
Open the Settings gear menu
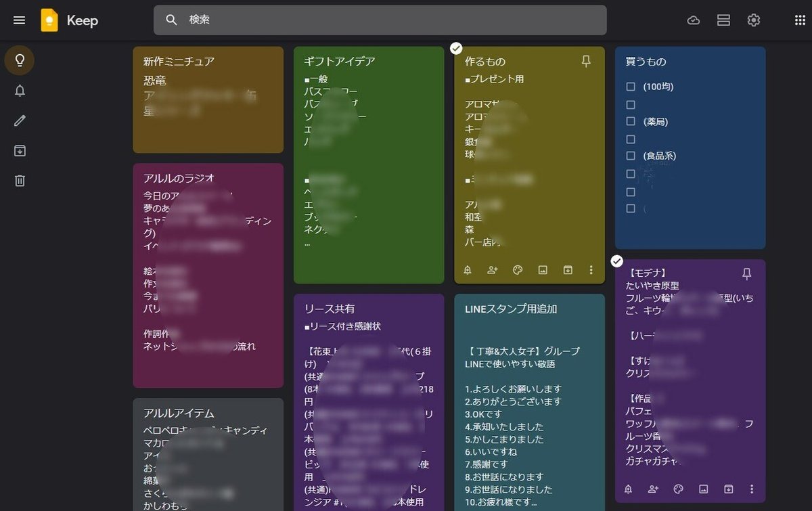point(753,20)
